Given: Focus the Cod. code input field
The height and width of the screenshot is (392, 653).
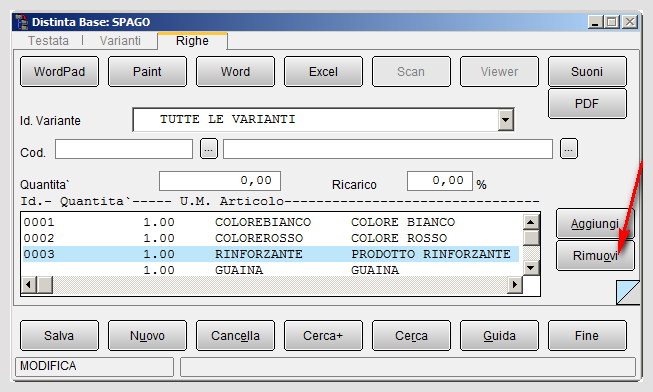Looking at the screenshot, I should pos(124,149).
